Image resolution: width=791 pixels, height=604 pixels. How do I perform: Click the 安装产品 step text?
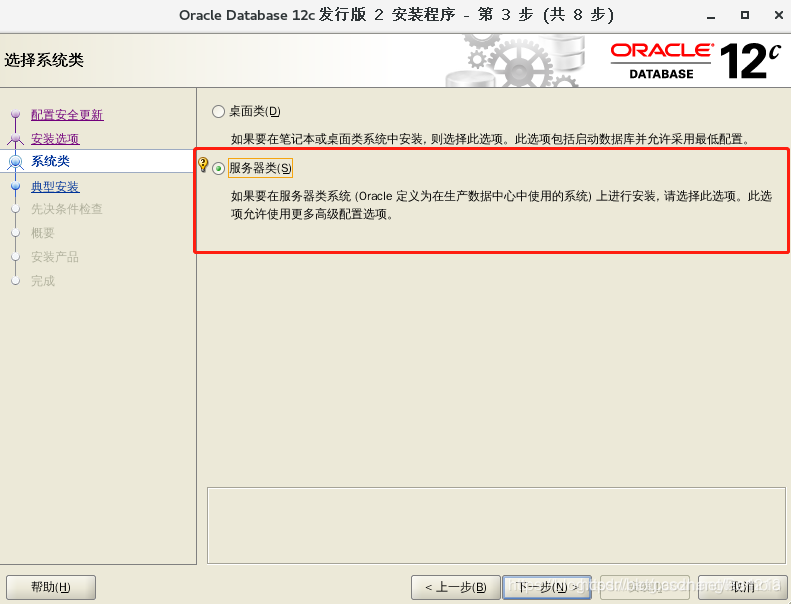(x=54, y=257)
